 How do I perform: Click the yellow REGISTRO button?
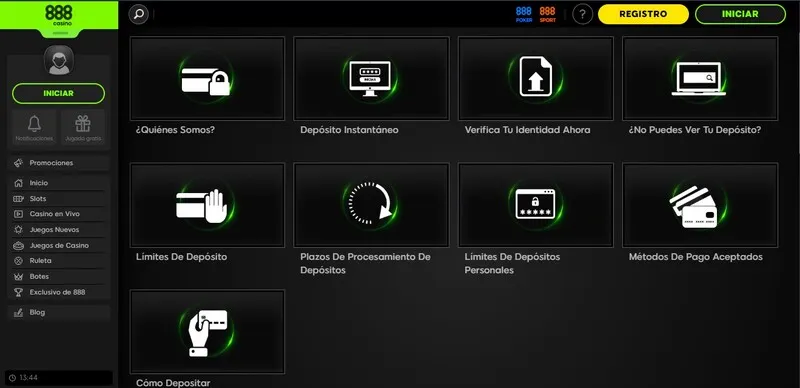(643, 14)
